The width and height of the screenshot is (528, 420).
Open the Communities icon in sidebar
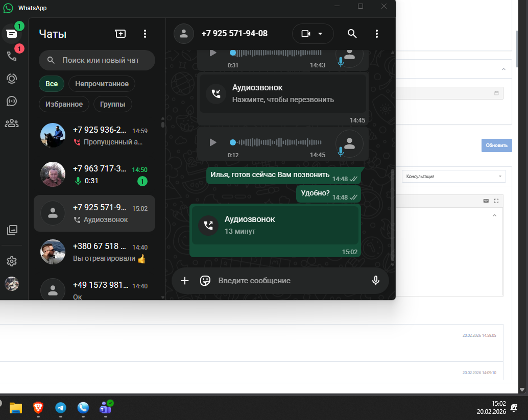(12, 123)
